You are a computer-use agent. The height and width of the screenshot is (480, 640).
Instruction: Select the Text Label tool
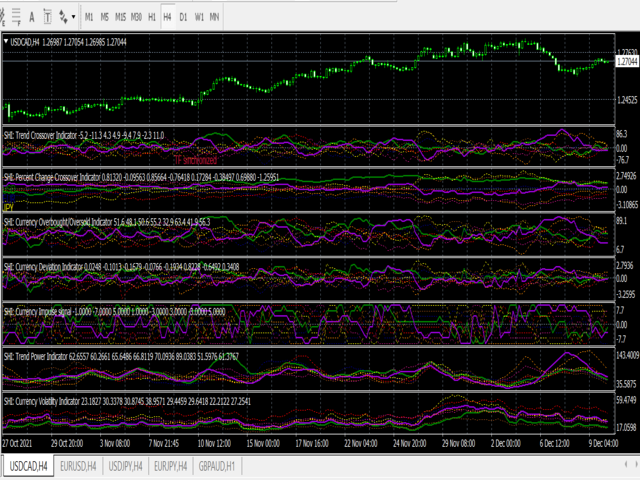[x=48, y=17]
